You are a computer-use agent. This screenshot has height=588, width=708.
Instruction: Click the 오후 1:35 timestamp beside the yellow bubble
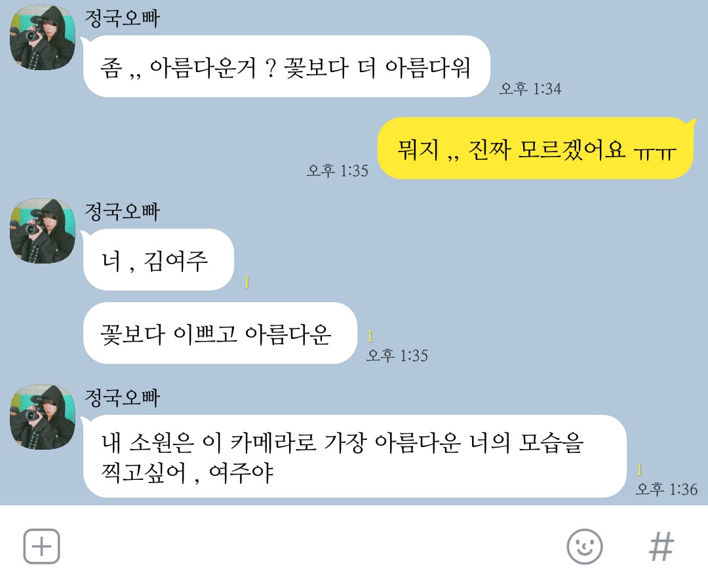[x=338, y=170]
